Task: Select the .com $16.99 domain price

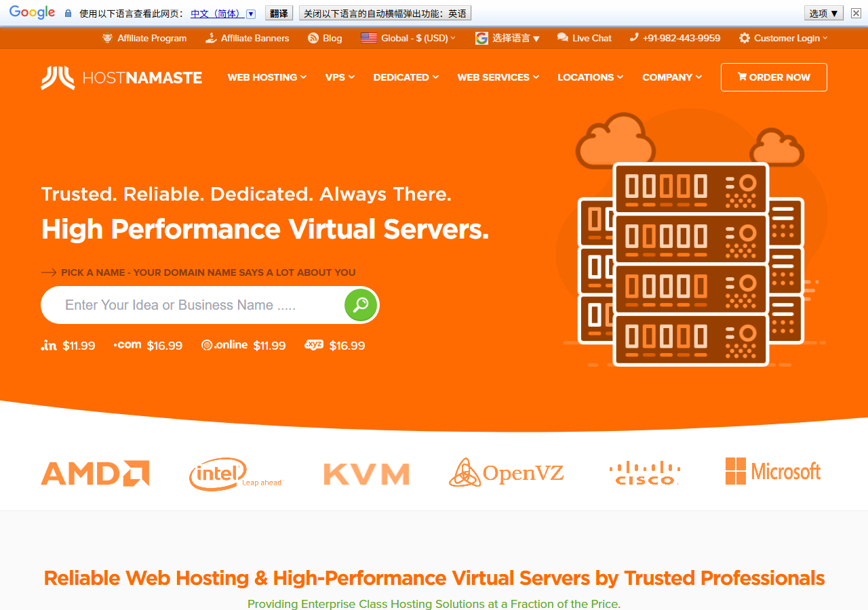Action: [x=148, y=345]
